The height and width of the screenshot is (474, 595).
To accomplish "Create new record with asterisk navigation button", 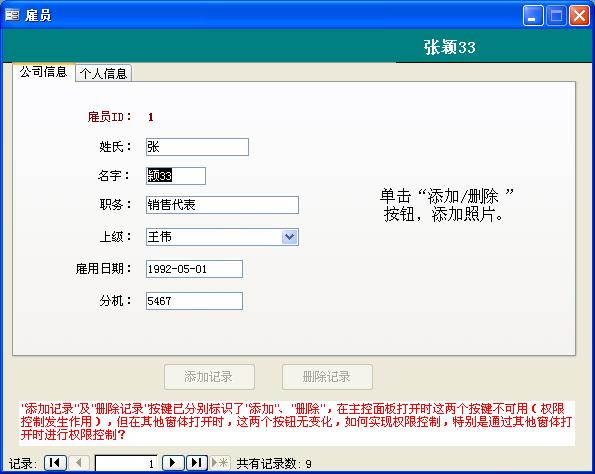I will click(x=220, y=463).
